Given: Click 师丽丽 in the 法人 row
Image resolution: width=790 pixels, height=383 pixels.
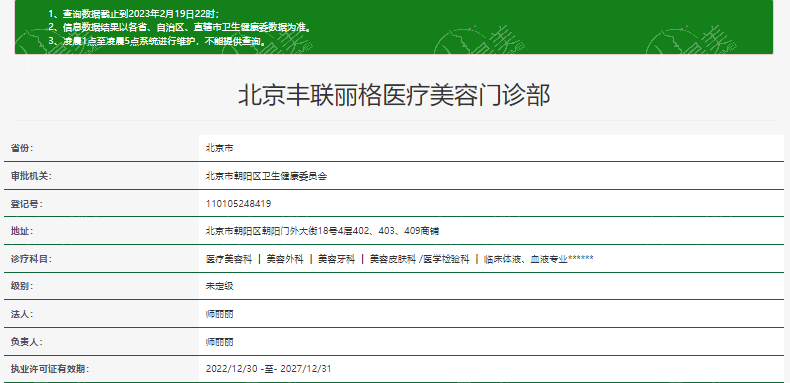Looking at the screenshot, I should (x=219, y=314).
